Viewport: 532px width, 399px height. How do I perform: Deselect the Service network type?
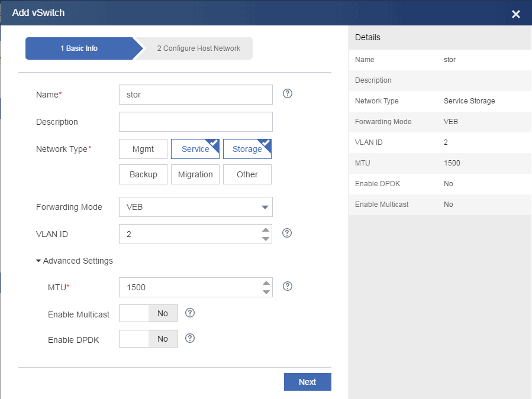pyautogui.click(x=195, y=149)
